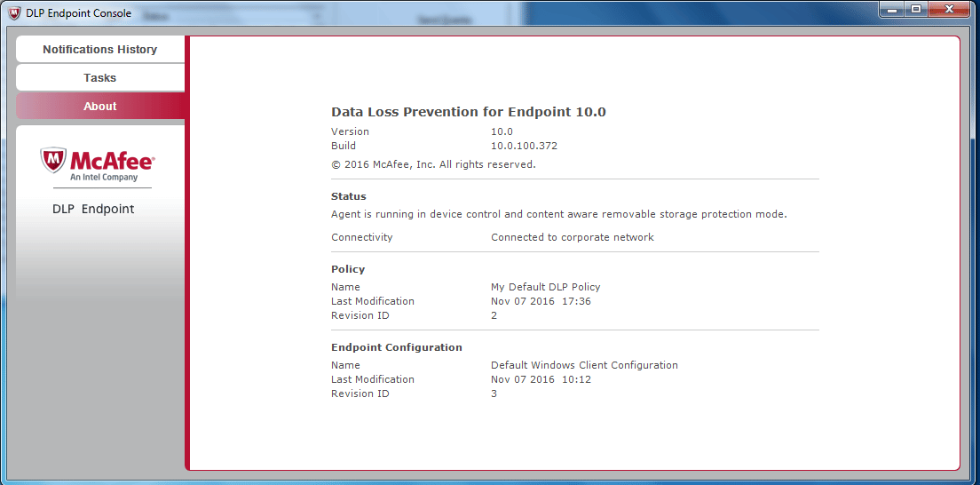This screenshot has width=980, height=485.
Task: Open the Notifications History tab
Action: (x=100, y=50)
